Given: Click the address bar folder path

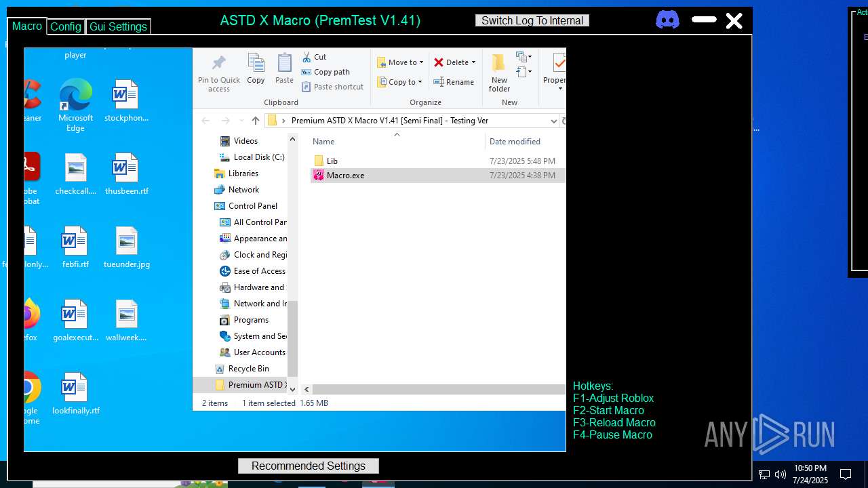Looking at the screenshot, I should pyautogui.click(x=390, y=121).
